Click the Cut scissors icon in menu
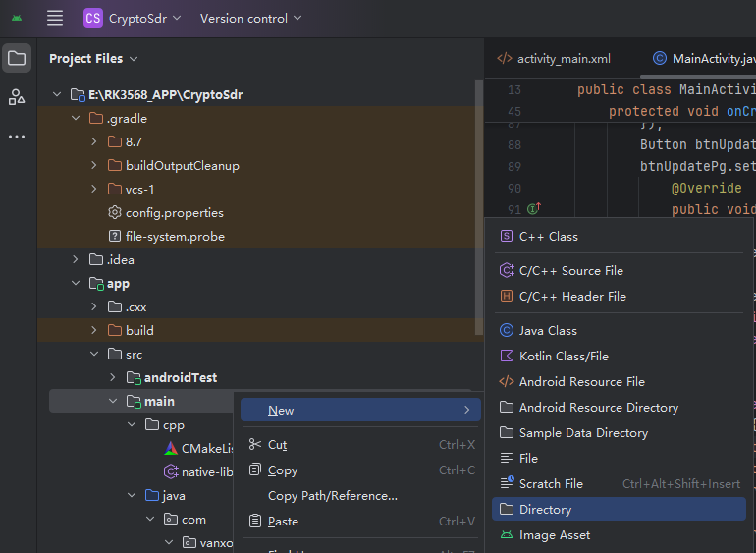 coord(255,445)
